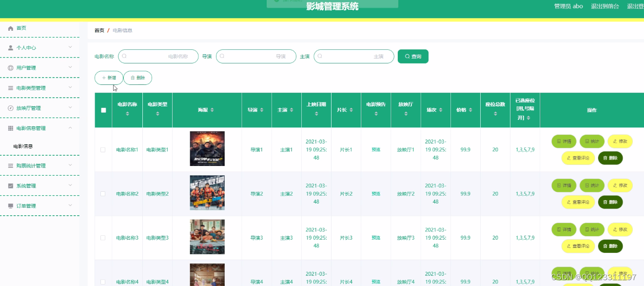Expand the 订单管理 menu chevron
Viewport: 644px width, 286px height.
70,205
